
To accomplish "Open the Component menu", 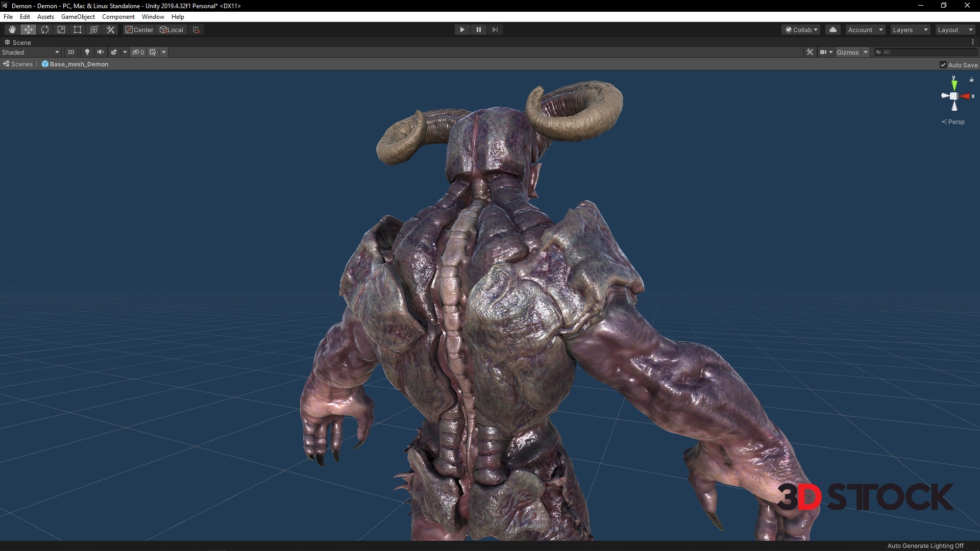I will [118, 17].
